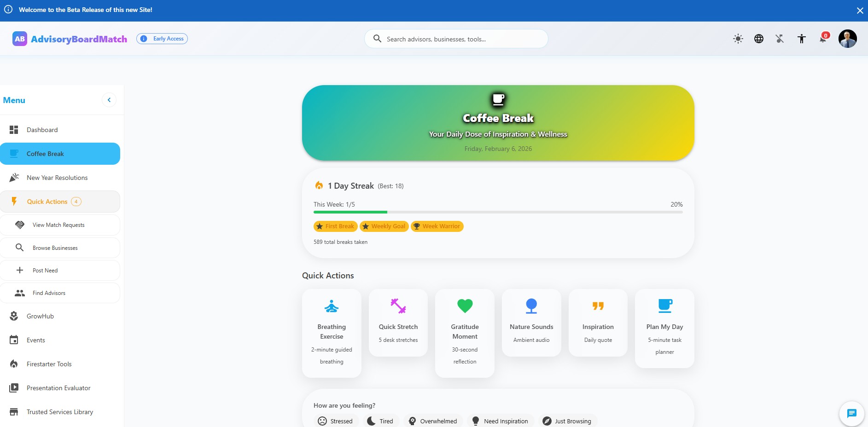Go to the Dashboard menu item

pyautogui.click(x=42, y=130)
